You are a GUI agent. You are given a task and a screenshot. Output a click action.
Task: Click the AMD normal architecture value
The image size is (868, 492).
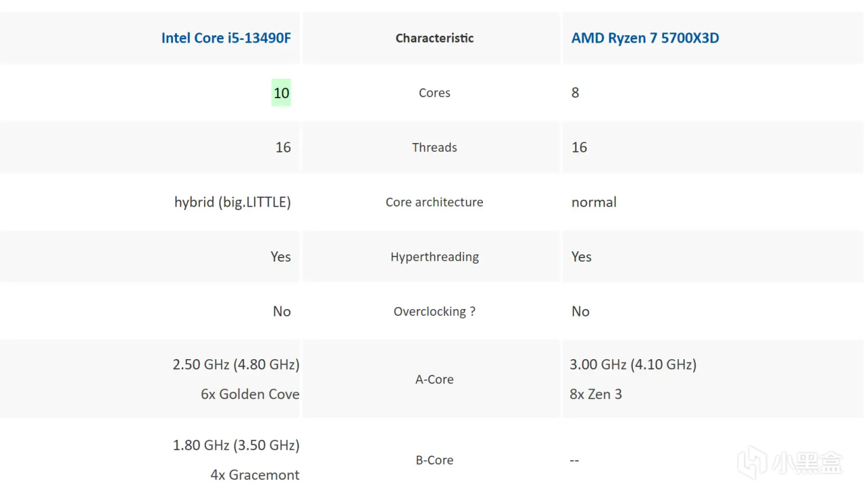(x=593, y=202)
